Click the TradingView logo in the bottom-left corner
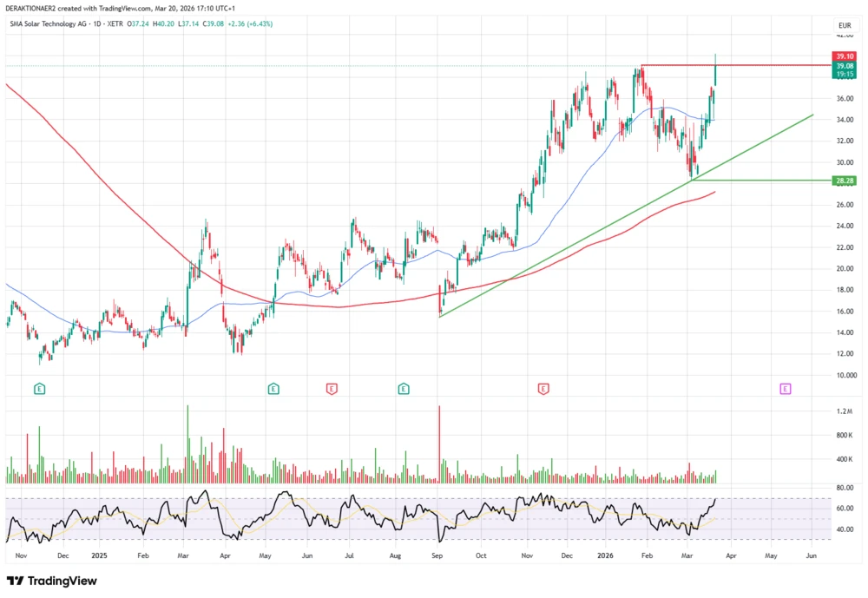This screenshot has height=598, width=868. pos(52,581)
